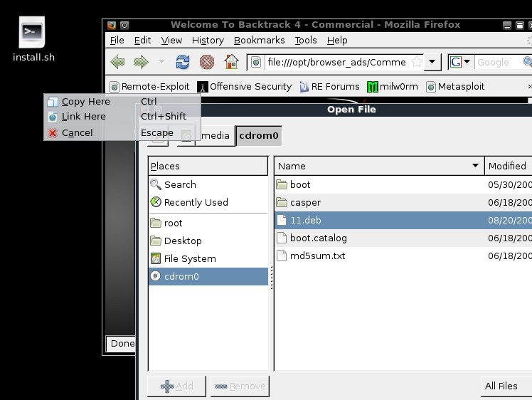Open the Offensive Security bookmark
Viewport: 532px width, 400px height.
coord(244,87)
